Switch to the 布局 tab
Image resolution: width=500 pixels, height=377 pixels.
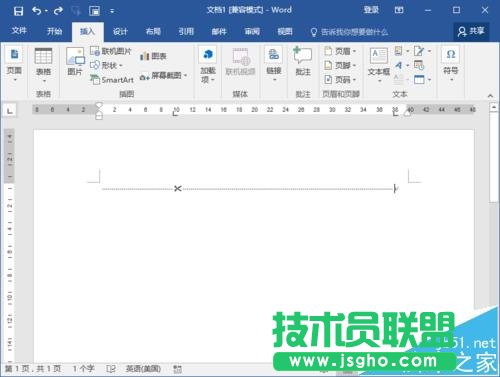[x=153, y=32]
